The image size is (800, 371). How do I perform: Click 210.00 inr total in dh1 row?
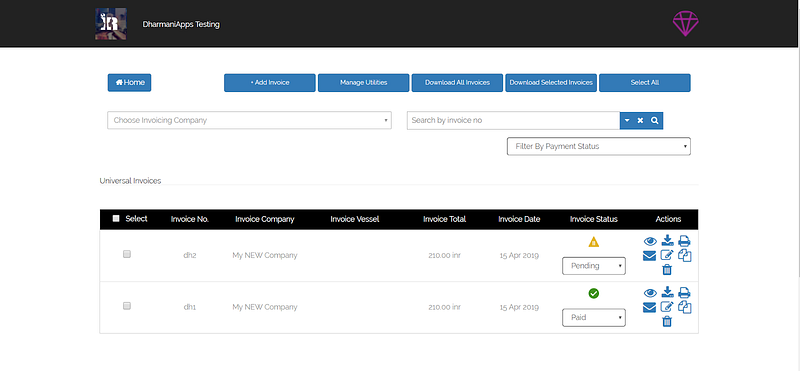click(x=444, y=307)
